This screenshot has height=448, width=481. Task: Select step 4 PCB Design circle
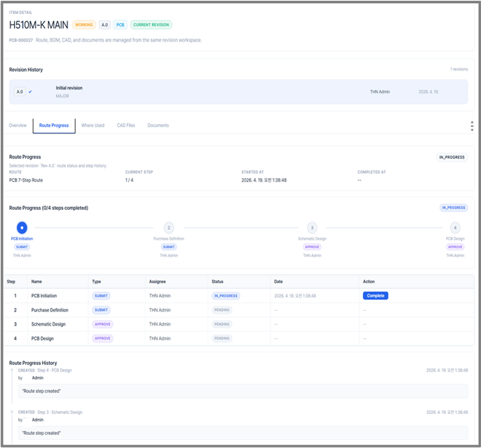tap(455, 228)
